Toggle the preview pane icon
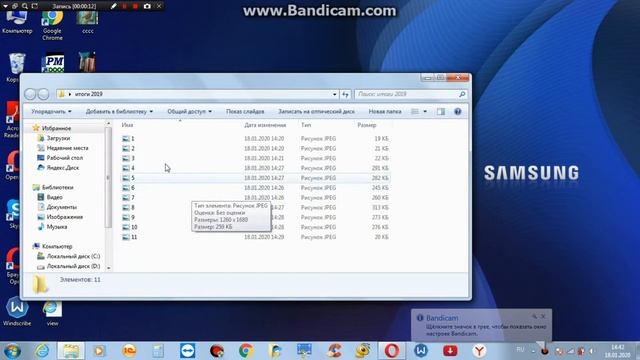This screenshot has height=360, width=640. pos(441,111)
